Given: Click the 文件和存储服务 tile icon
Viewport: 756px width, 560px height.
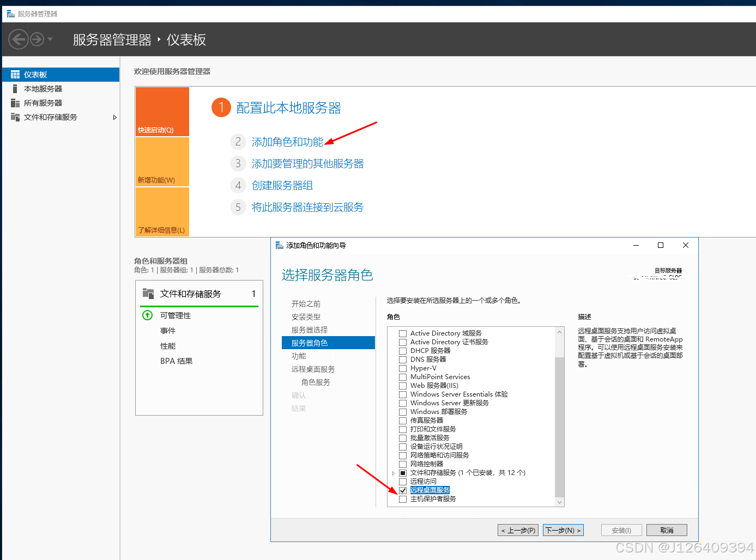Looking at the screenshot, I should coord(148,294).
